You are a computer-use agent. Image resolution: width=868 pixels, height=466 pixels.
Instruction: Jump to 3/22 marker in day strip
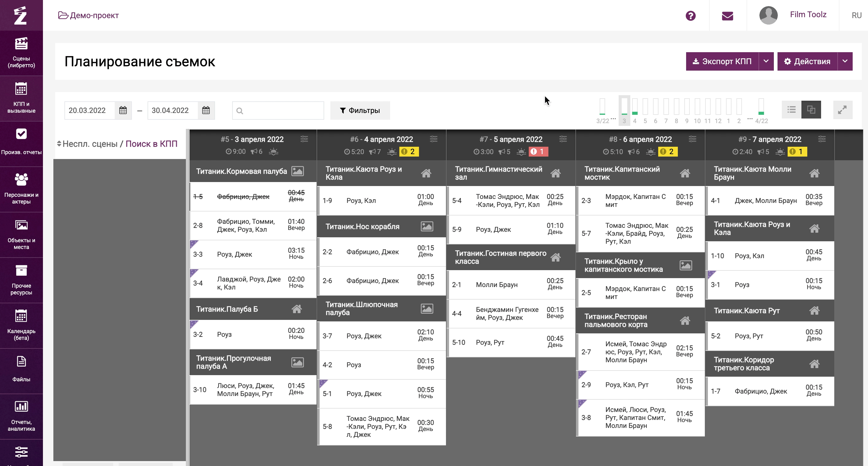602,111
